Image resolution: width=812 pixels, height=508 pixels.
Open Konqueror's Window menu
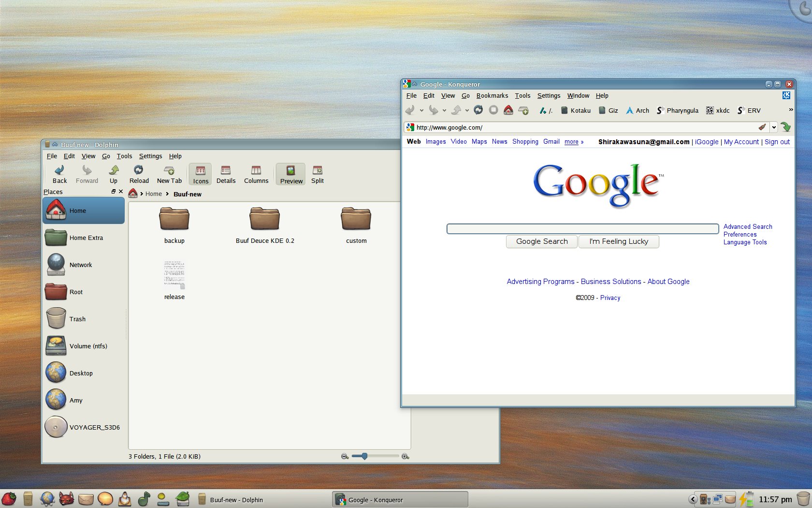578,95
